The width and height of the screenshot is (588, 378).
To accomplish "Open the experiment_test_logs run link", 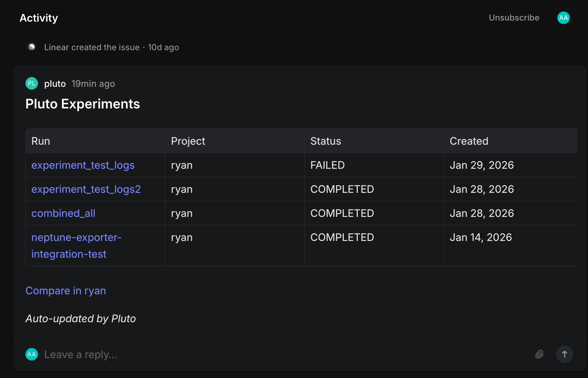I will pos(83,165).
